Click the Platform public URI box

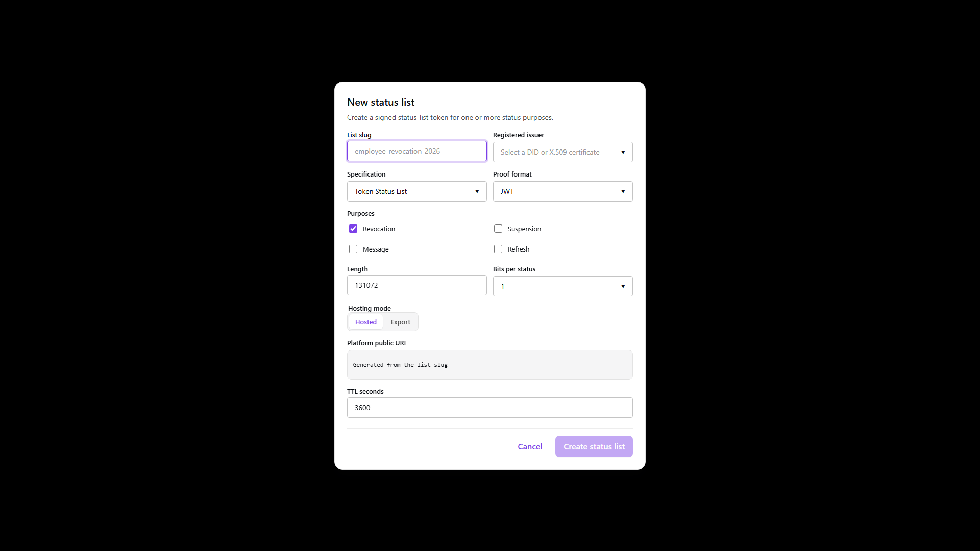pyautogui.click(x=489, y=365)
